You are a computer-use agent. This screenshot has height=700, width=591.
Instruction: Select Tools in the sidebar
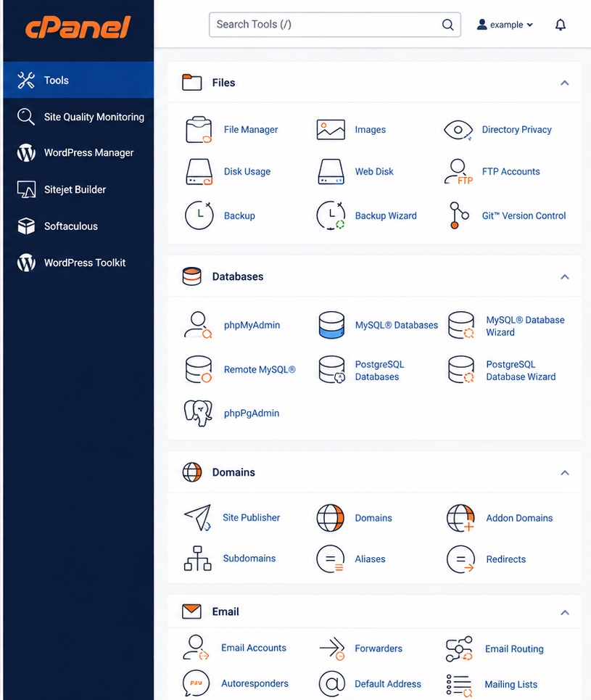78,80
